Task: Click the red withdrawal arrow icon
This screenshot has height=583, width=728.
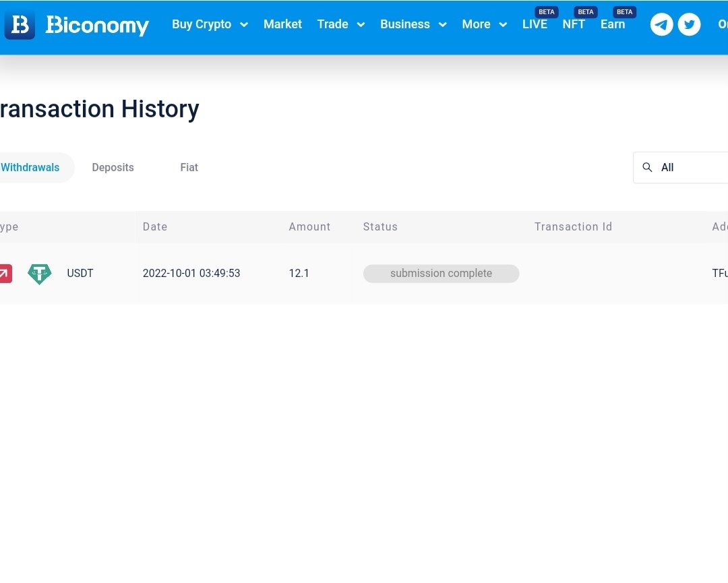Action: pos(5,274)
